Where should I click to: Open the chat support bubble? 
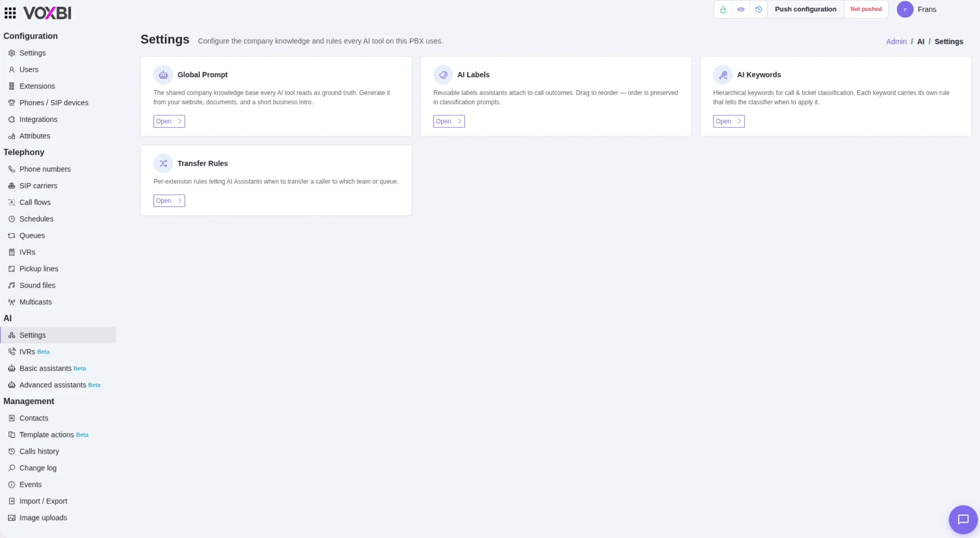(x=963, y=519)
